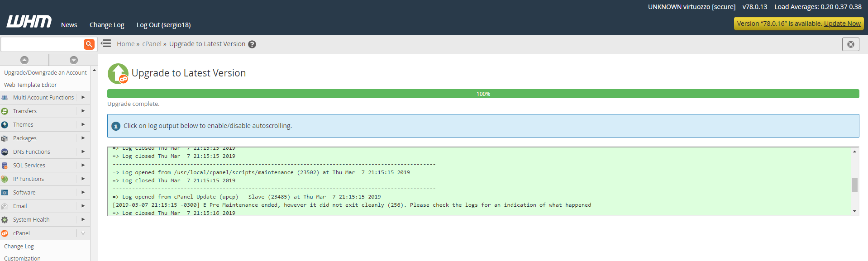
Task: Click log output to toggle autoscrolling
Action: point(479,181)
